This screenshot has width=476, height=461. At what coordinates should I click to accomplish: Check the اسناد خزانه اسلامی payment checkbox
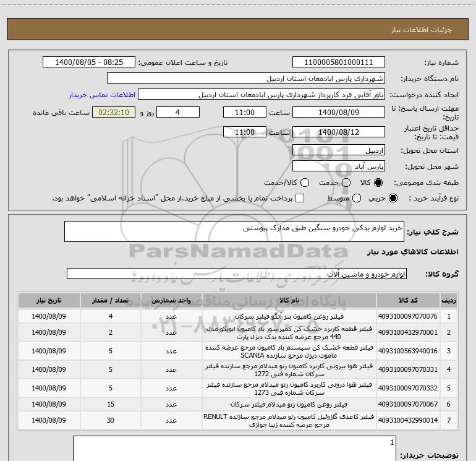click(300, 198)
